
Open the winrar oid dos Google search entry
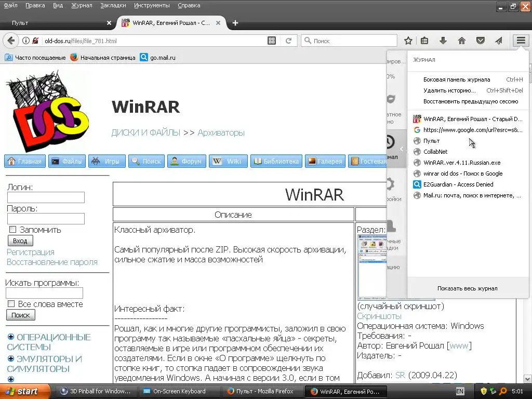(x=468, y=174)
